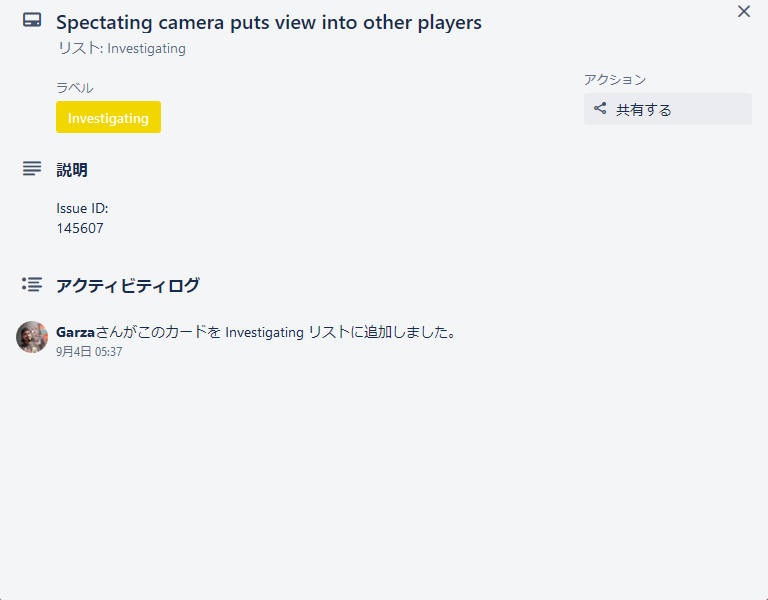Click the 説明 section heading
The height and width of the screenshot is (600, 768).
click(x=72, y=170)
